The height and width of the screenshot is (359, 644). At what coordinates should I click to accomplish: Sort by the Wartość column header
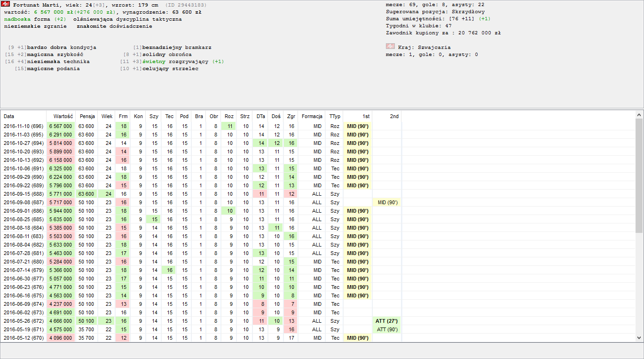(63, 116)
